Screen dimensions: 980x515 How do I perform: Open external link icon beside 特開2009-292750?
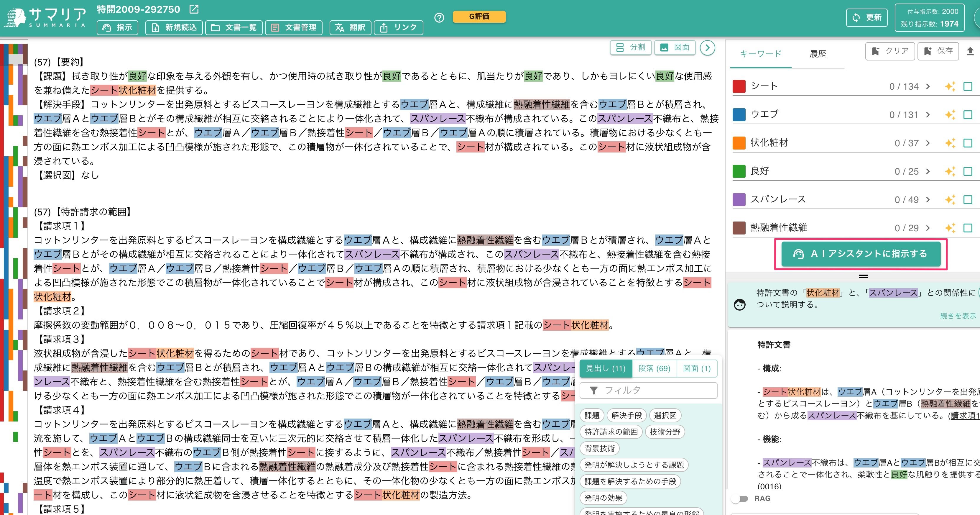point(194,9)
